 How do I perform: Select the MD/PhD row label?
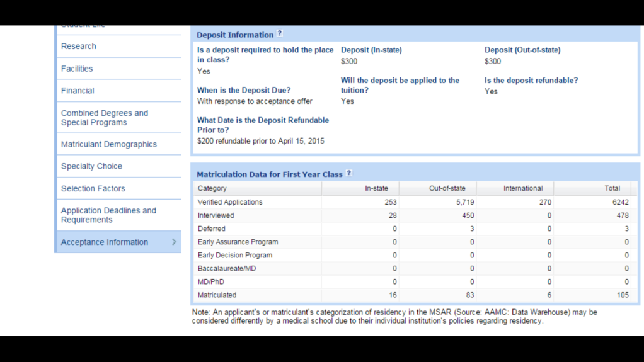click(x=211, y=282)
